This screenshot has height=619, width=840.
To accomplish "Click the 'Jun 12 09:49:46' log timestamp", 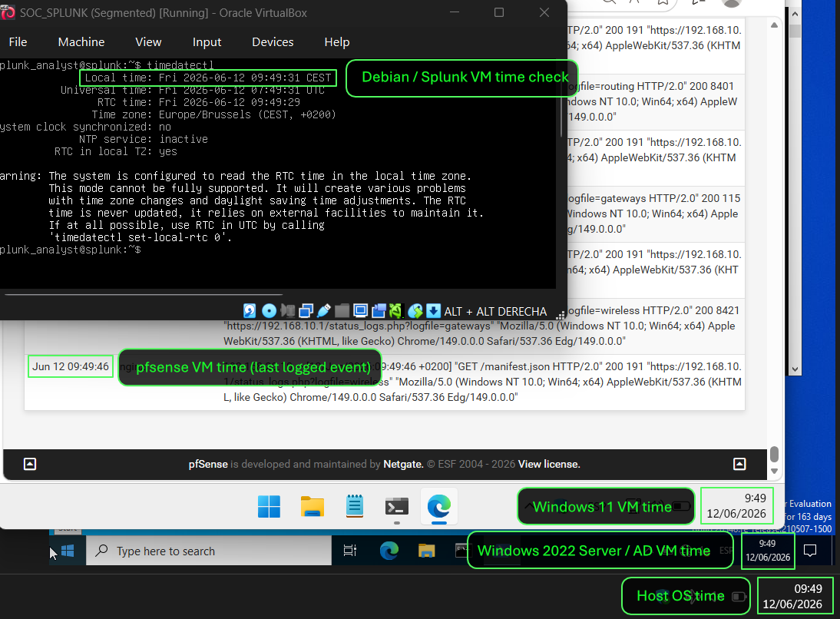I will [70, 366].
